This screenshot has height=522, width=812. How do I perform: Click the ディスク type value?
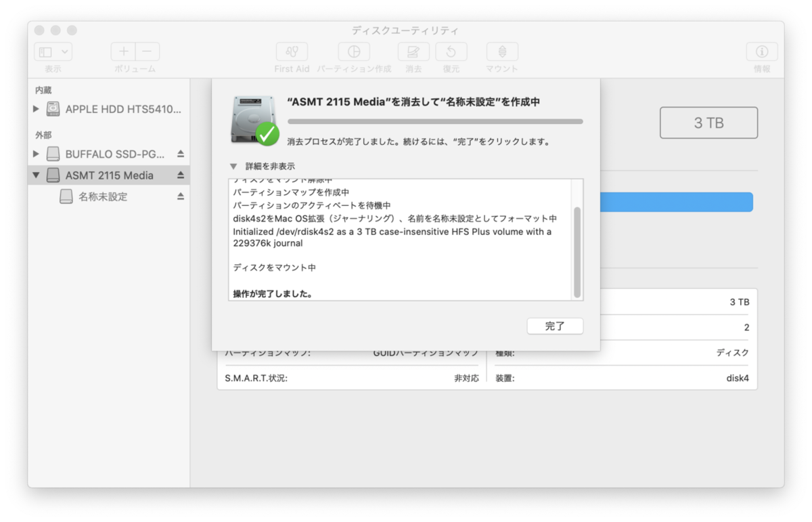click(733, 353)
